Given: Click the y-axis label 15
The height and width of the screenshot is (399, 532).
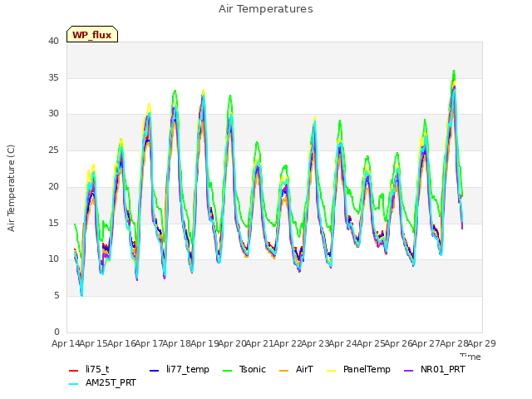Looking at the screenshot, I should point(53,223).
